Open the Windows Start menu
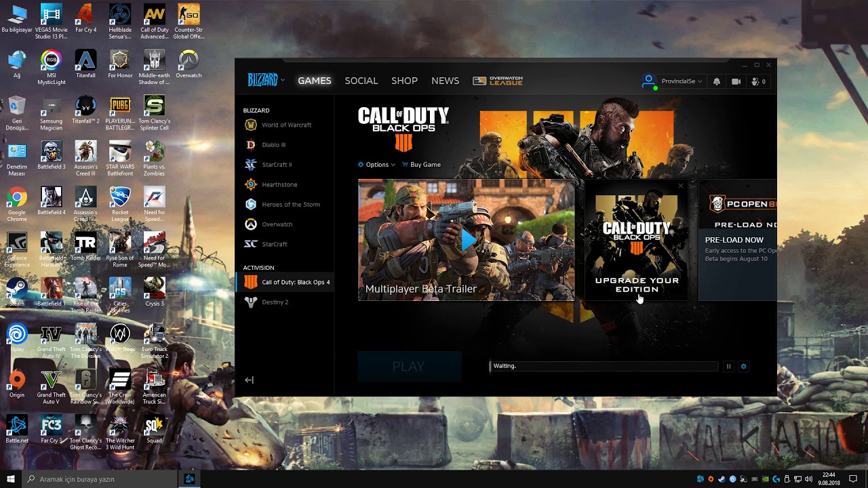The image size is (868, 488). (11, 479)
